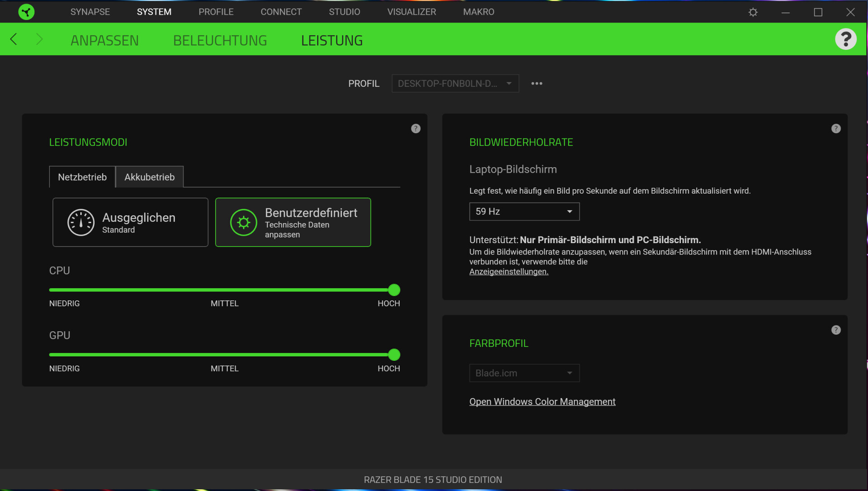Click the large help question mark
Image resolution: width=868 pixels, height=491 pixels.
(x=845, y=39)
